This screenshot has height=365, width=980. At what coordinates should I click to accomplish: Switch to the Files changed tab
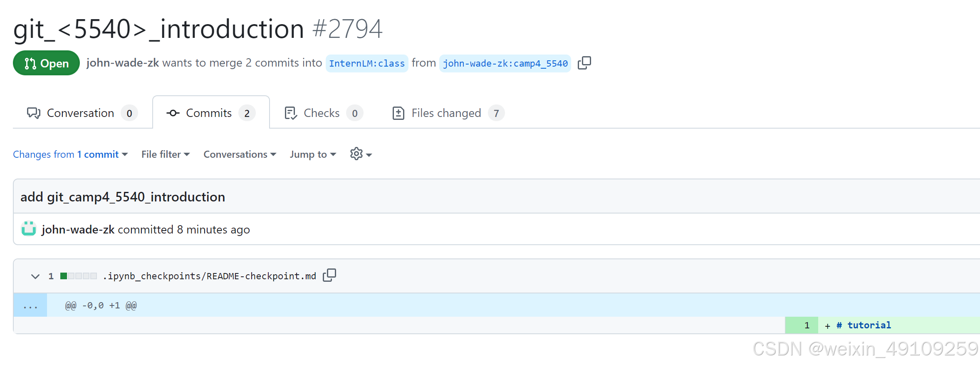tap(446, 113)
